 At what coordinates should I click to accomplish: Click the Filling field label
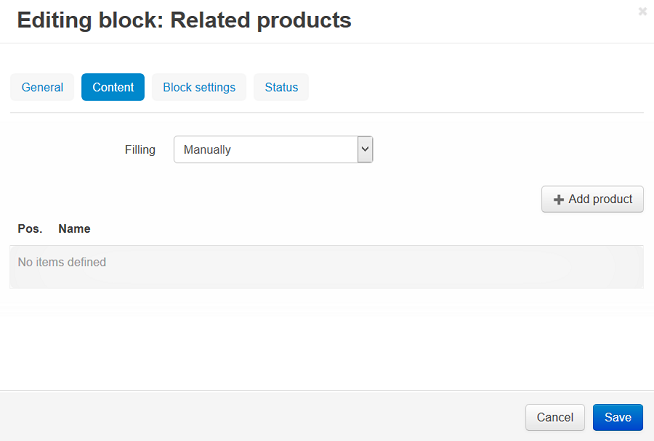[140, 149]
